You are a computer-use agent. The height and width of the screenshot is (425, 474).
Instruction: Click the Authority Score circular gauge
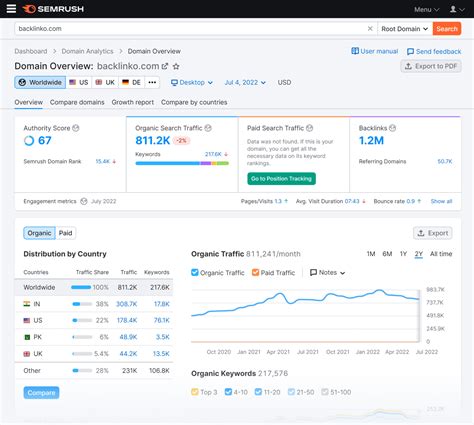pyautogui.click(x=29, y=141)
